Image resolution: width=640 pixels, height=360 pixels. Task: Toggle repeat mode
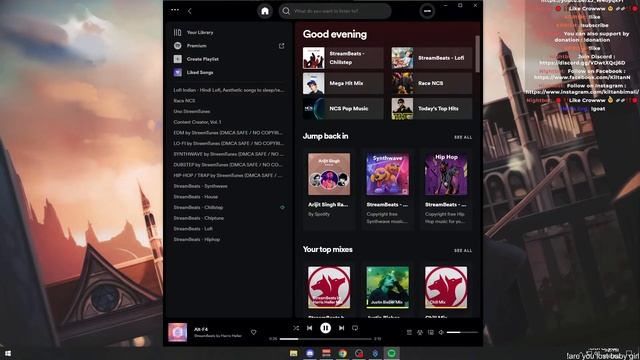pos(355,328)
